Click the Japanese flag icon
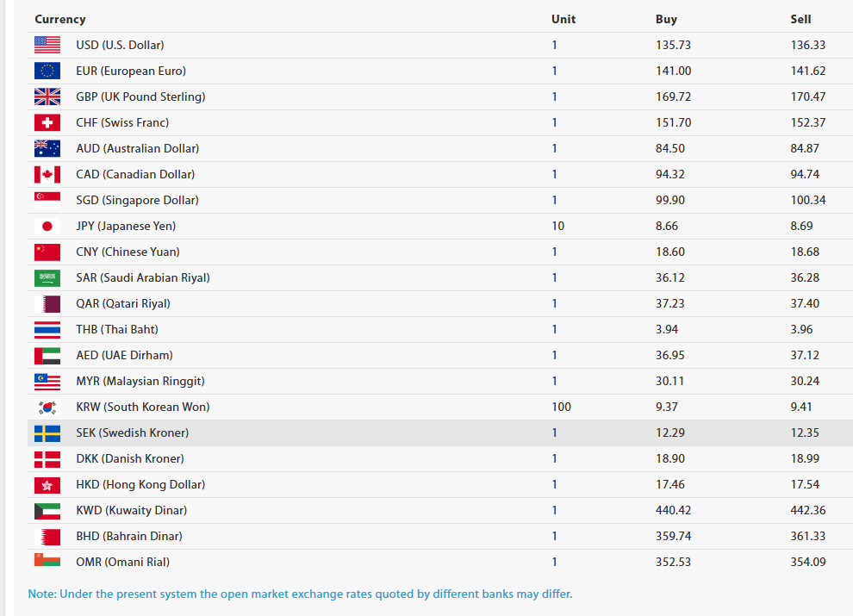853x616 pixels. 47,226
